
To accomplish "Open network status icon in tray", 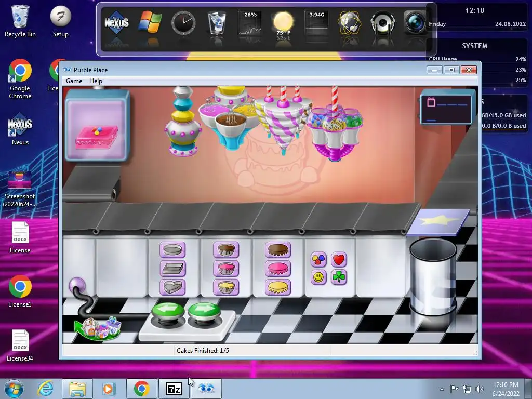I will (x=467, y=389).
